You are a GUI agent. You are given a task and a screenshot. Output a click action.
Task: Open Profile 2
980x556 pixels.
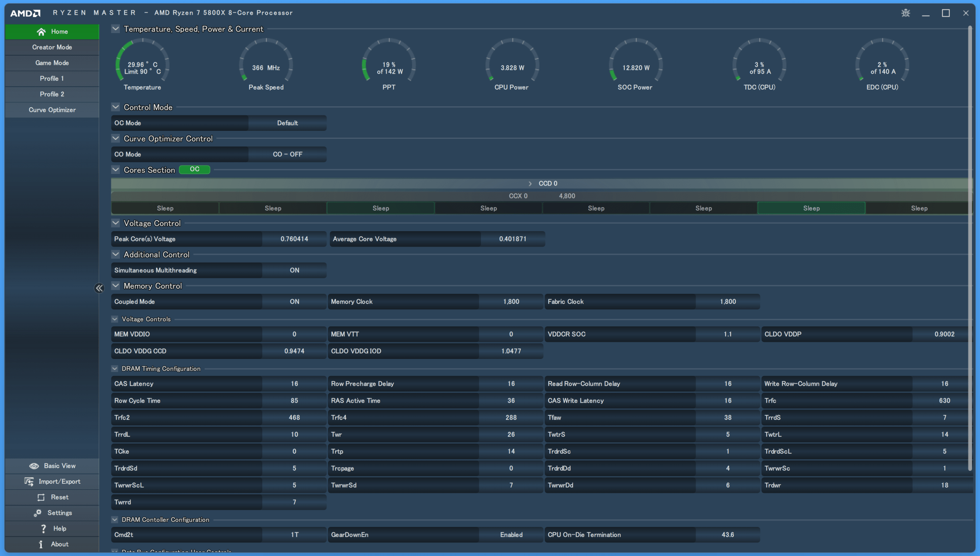52,94
